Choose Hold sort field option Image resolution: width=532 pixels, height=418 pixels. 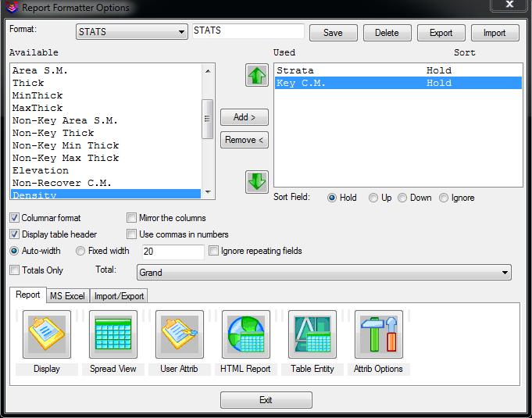point(332,198)
